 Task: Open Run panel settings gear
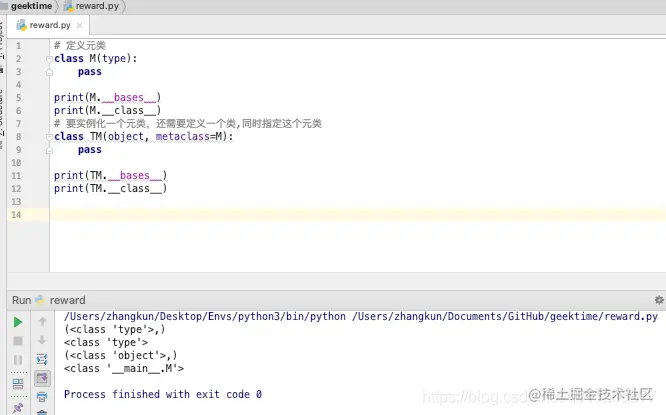pyautogui.click(x=659, y=300)
